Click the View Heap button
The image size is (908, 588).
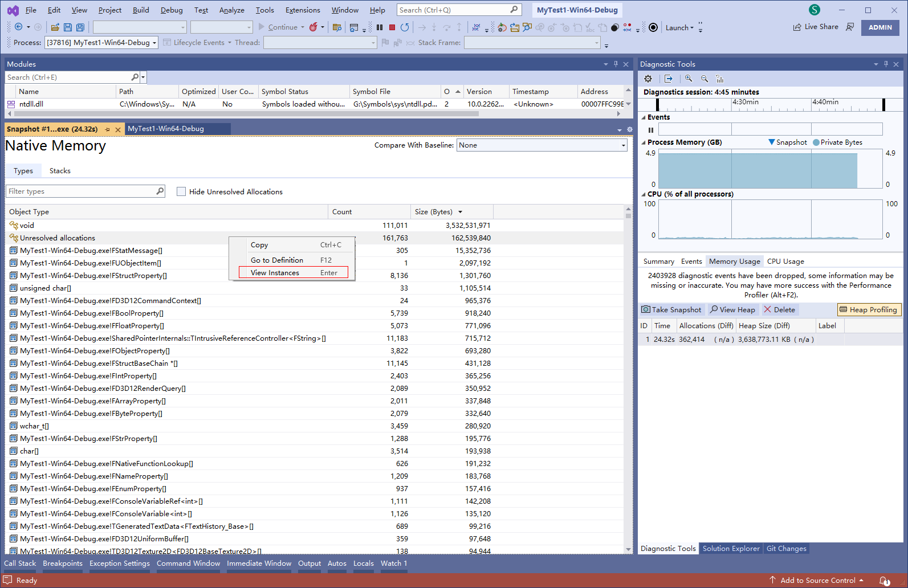click(732, 309)
